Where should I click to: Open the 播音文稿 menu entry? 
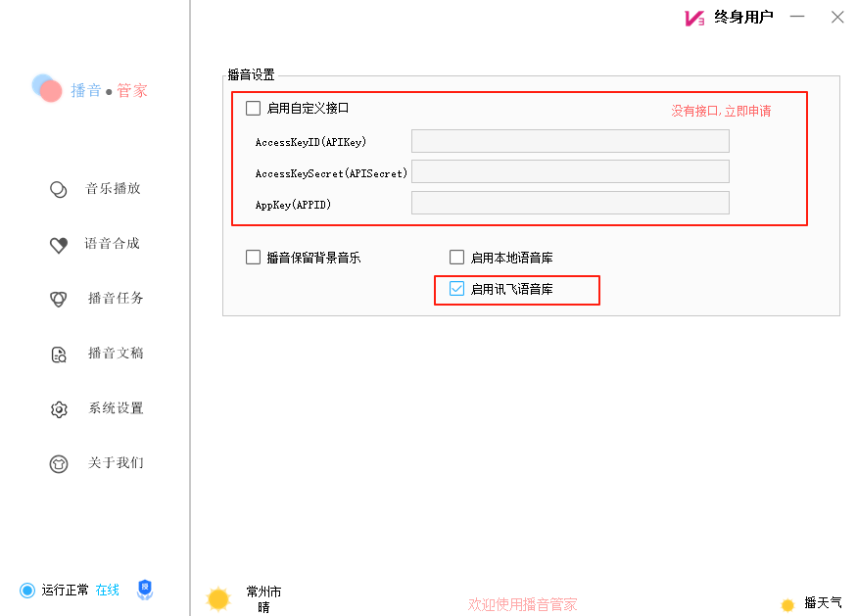click(x=116, y=354)
